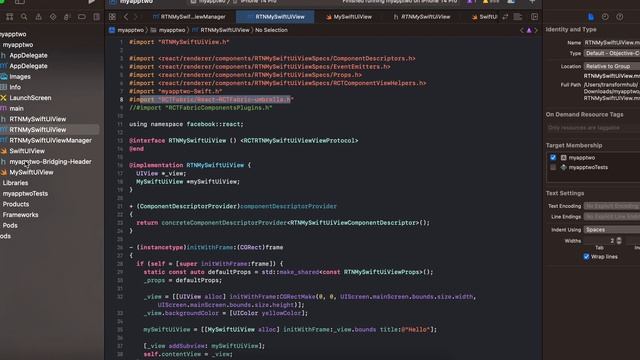Screen dimensions: 640x360
Task: Open the Debug navigator icon
Action: coord(67,17)
